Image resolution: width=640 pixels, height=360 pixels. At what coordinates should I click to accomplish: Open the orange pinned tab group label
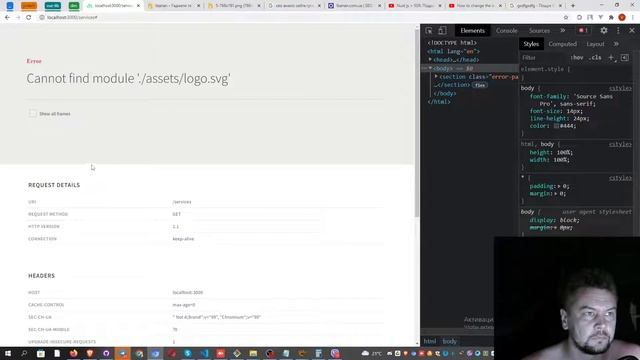29,6
